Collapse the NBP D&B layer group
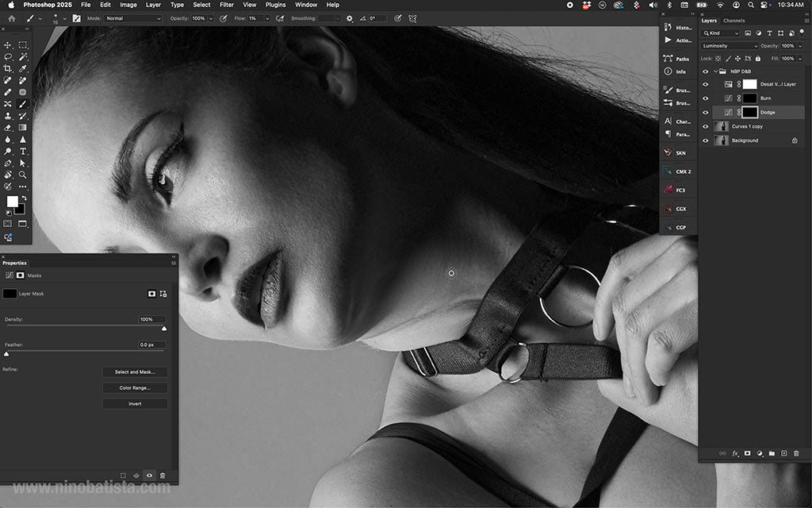The height and width of the screenshot is (508, 812). pyautogui.click(x=716, y=71)
